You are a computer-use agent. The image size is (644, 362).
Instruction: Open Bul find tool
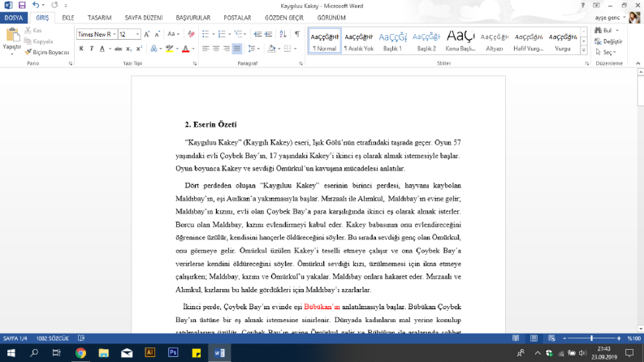tap(606, 30)
